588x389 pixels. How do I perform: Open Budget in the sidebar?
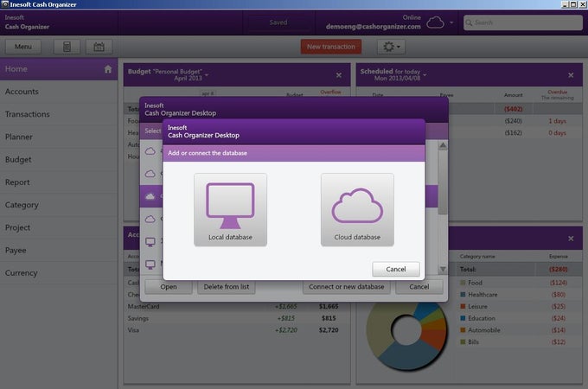pyautogui.click(x=59, y=160)
